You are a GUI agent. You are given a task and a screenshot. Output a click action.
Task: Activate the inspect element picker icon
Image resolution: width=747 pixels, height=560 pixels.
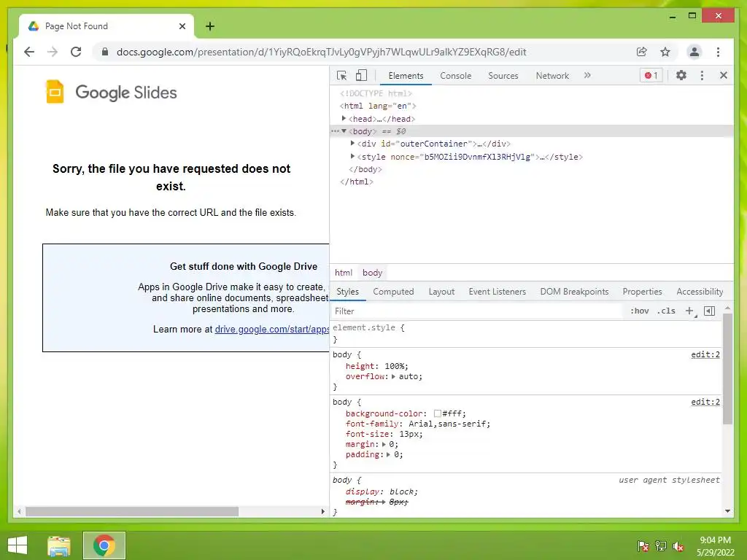coord(341,75)
